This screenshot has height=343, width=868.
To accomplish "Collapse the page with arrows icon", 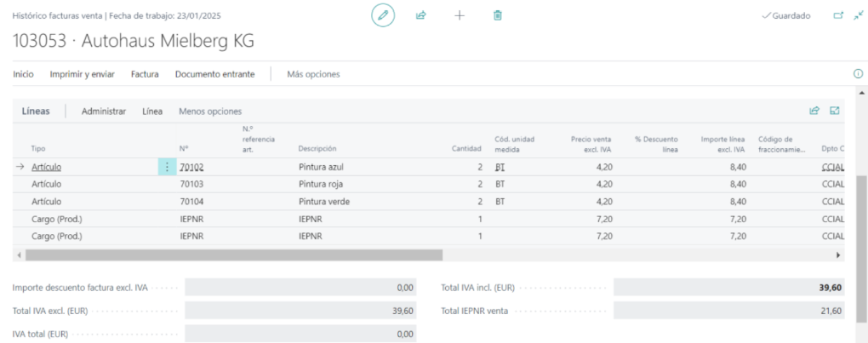I will [x=859, y=15].
